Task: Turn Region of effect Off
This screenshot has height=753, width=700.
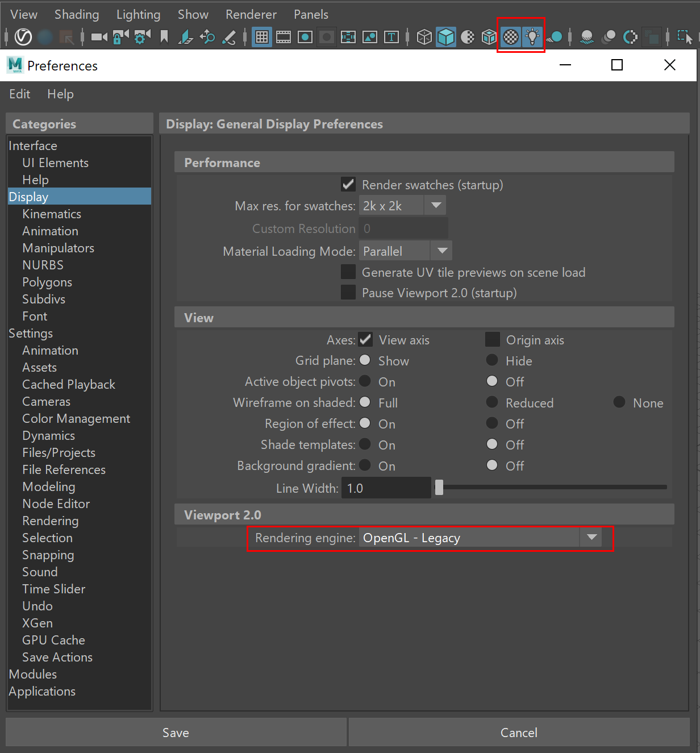Action: click(492, 423)
